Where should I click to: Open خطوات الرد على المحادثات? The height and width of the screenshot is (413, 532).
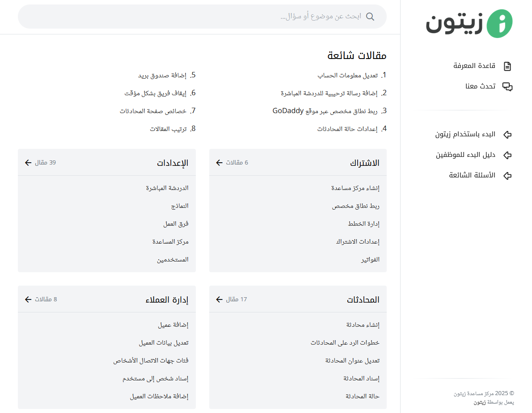[345, 343]
